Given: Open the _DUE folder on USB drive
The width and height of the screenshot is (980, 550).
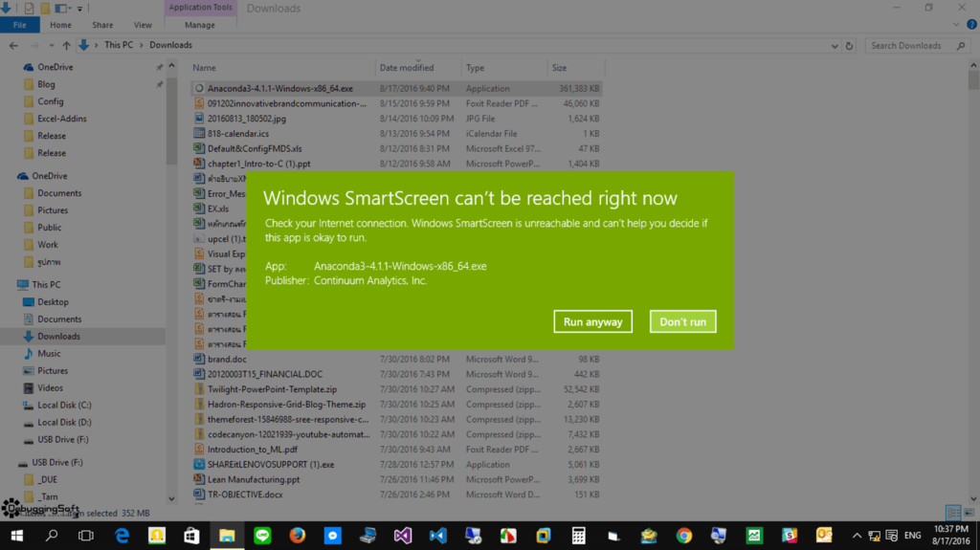Looking at the screenshot, I should point(47,480).
